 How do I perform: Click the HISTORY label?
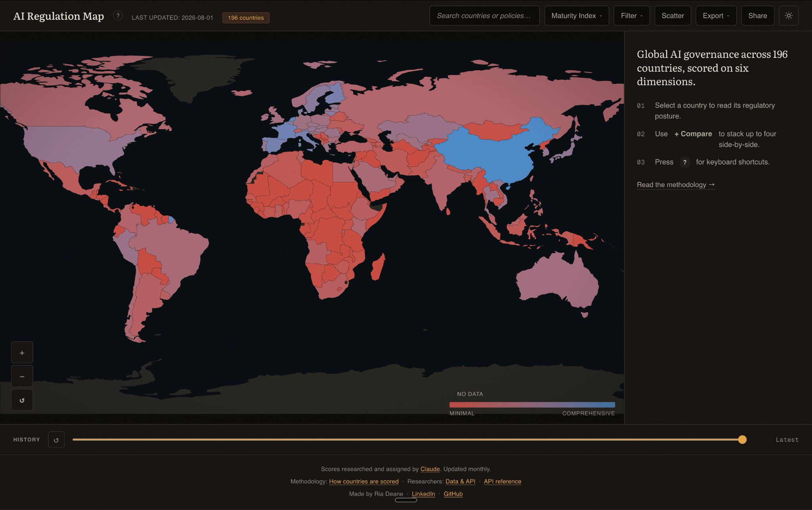point(27,440)
